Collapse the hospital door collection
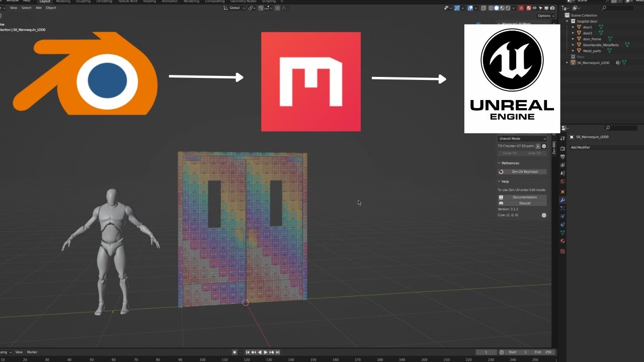 click(568, 21)
